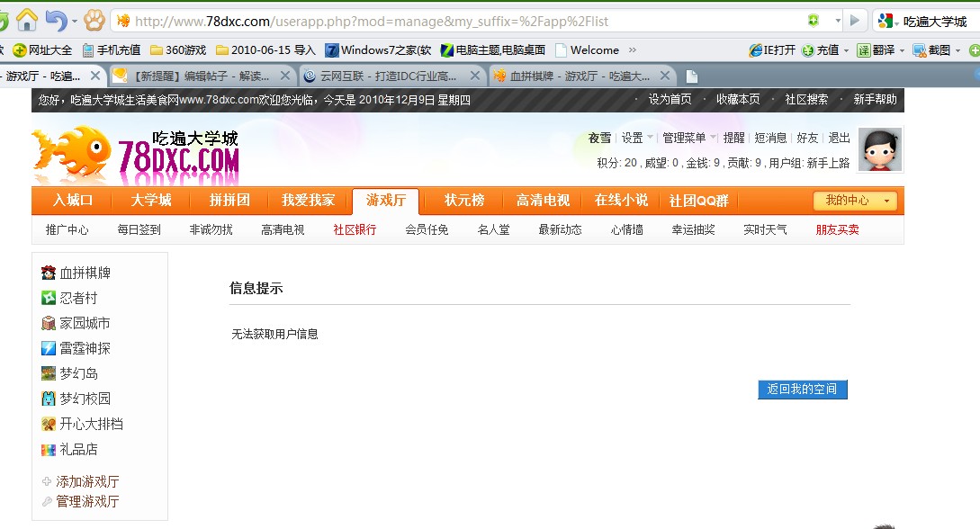Open the 开心大排档 game icon
The image size is (980, 529).
49,424
